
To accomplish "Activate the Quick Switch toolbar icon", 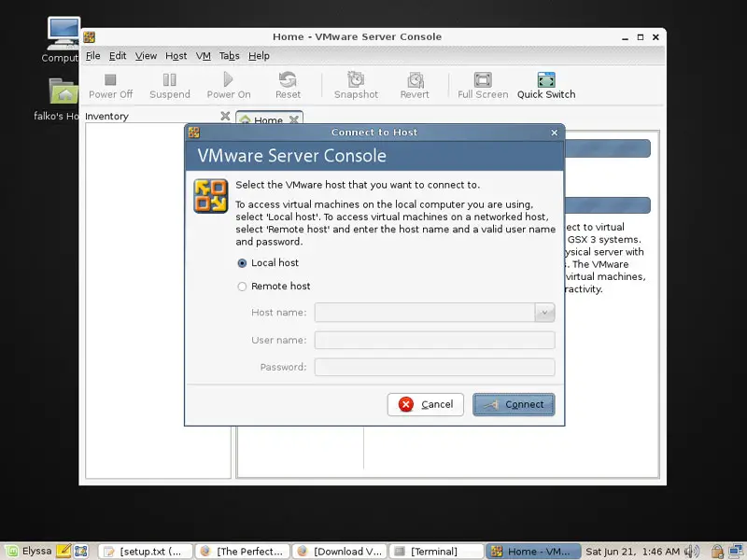I will pyautogui.click(x=546, y=79).
